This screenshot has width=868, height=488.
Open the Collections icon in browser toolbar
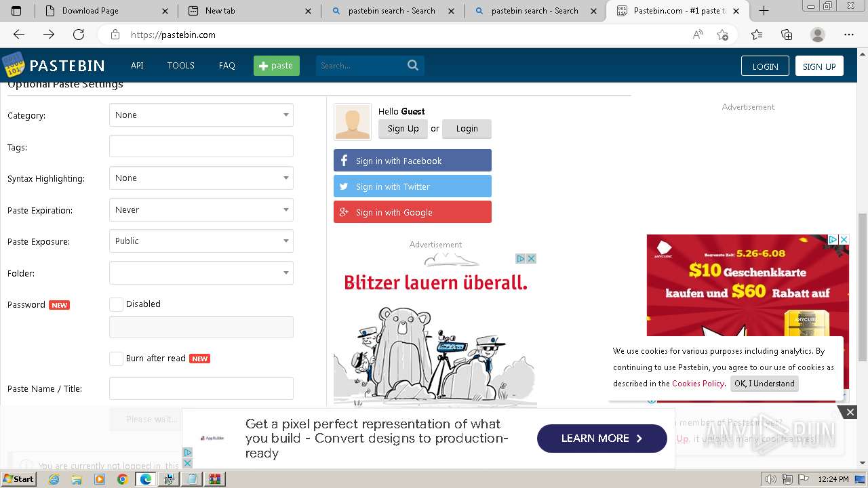point(787,35)
